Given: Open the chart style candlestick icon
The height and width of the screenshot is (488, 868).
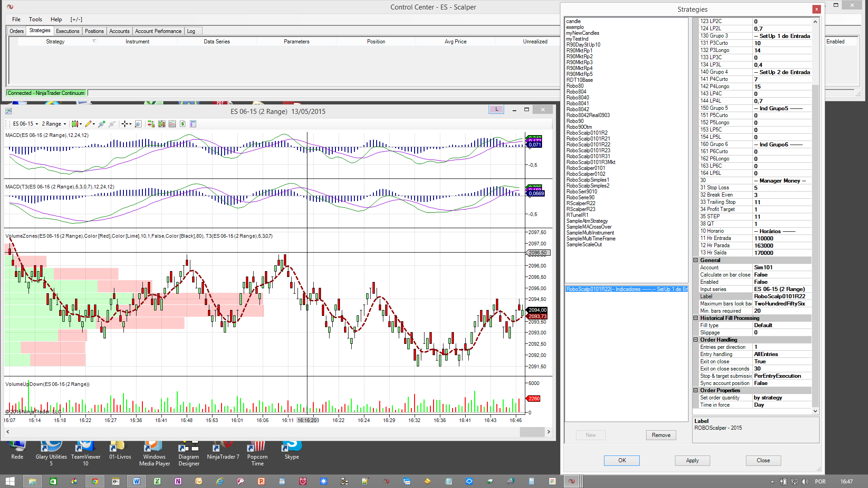Looking at the screenshot, I should click(75, 124).
